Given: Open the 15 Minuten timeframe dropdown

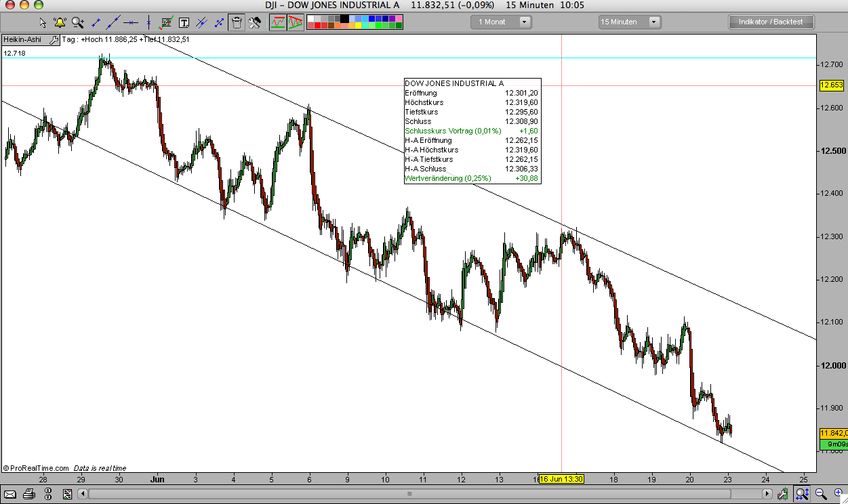Looking at the screenshot, I should click(x=630, y=22).
